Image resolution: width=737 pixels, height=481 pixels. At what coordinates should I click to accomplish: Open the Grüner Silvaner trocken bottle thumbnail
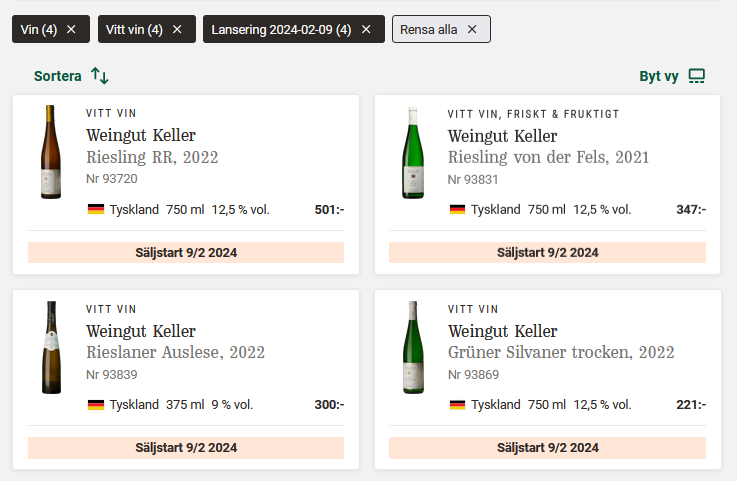413,347
